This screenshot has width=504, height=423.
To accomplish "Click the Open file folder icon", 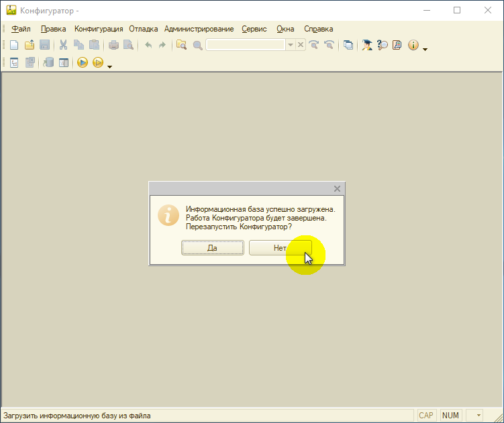I will pyautogui.click(x=30, y=45).
